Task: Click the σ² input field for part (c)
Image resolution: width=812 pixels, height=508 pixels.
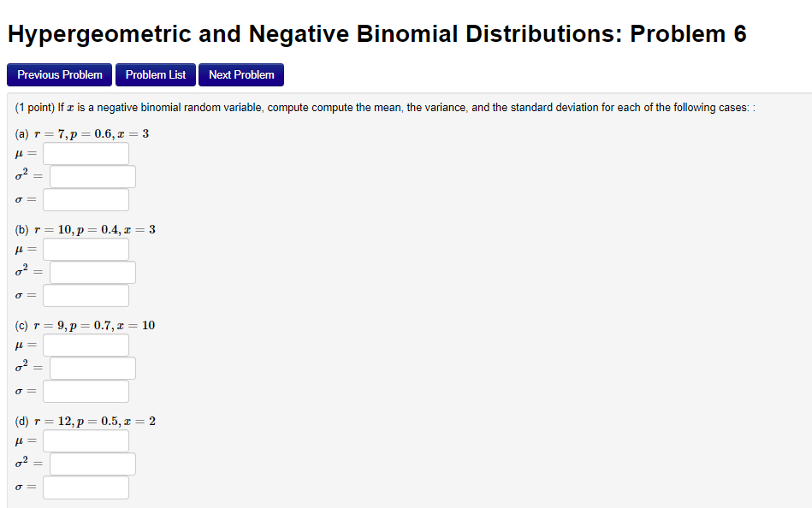Action: tap(92, 368)
